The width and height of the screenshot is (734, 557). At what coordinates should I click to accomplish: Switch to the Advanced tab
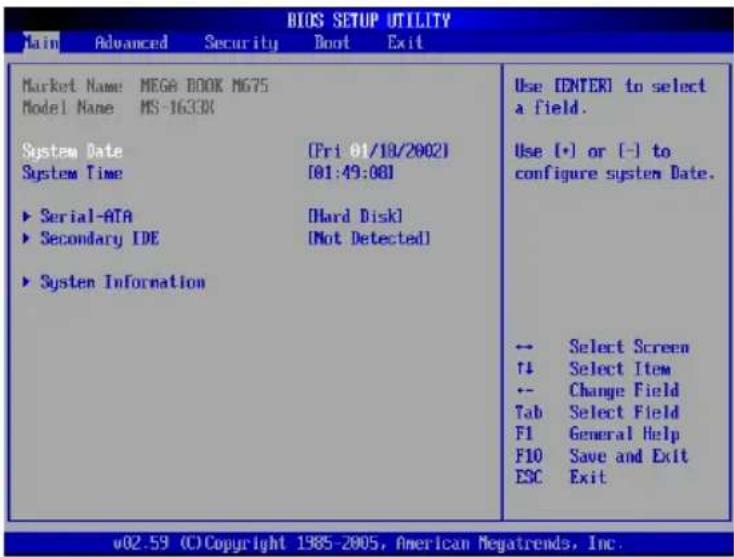[x=131, y=43]
